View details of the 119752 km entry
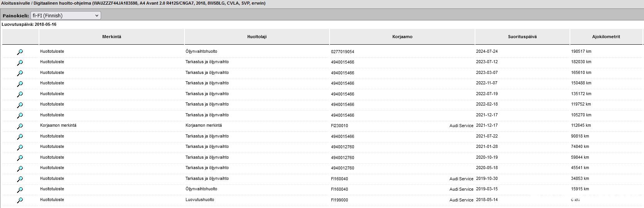The width and height of the screenshot is (644, 208). [x=20, y=105]
